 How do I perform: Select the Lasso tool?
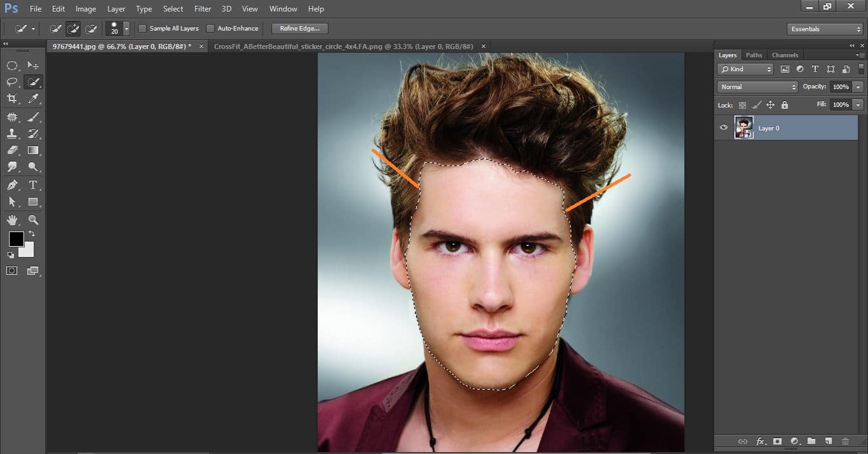[13, 81]
